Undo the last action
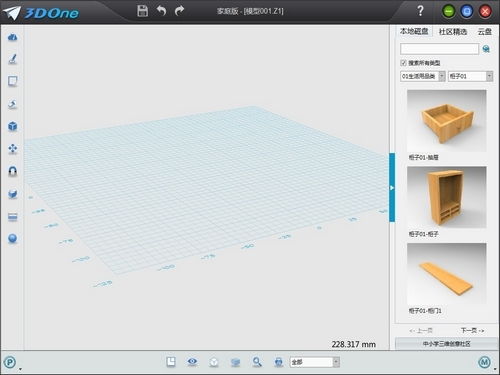500x375 pixels. [161, 11]
